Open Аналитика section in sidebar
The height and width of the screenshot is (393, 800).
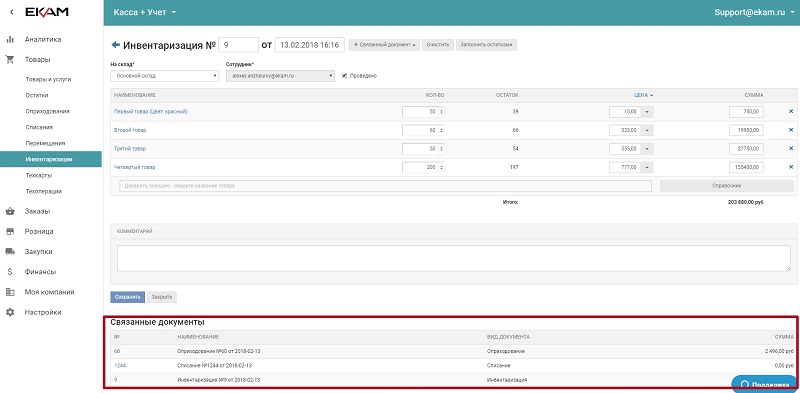pos(43,39)
